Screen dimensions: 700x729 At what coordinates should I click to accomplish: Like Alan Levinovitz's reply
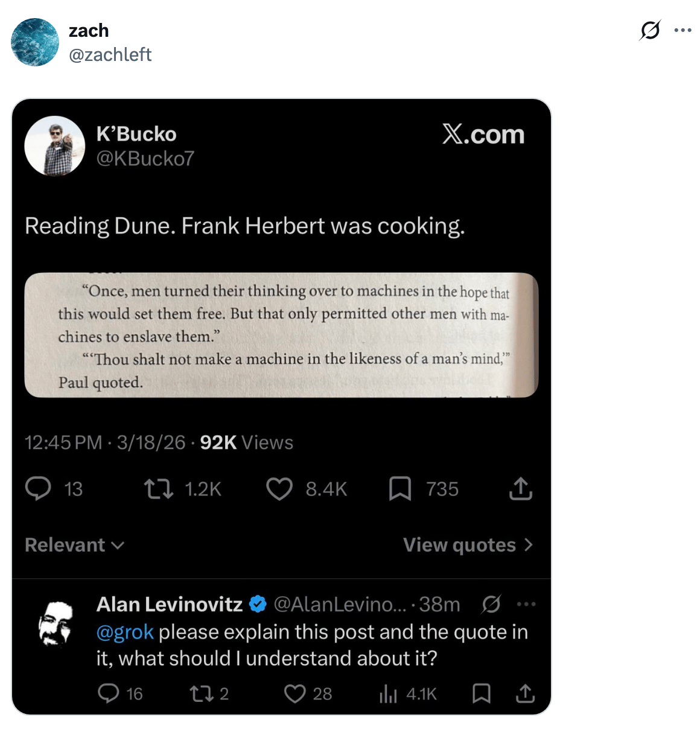[294, 693]
